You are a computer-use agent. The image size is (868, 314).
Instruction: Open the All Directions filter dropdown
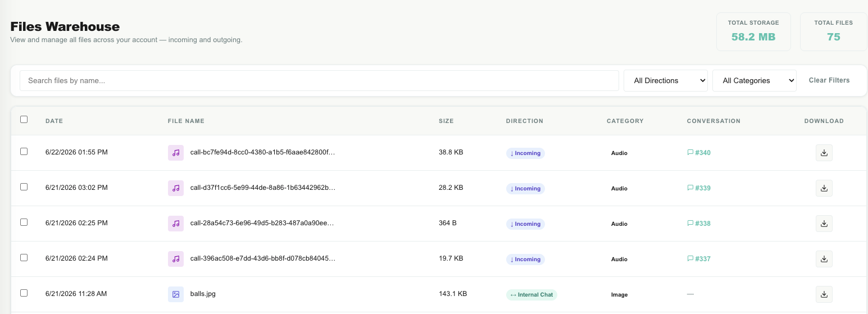pos(666,80)
